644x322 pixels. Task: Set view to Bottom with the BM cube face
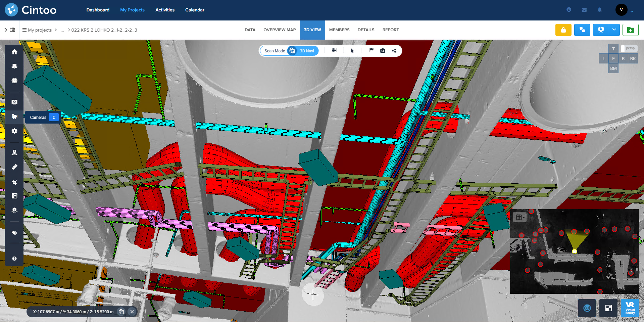click(x=613, y=68)
